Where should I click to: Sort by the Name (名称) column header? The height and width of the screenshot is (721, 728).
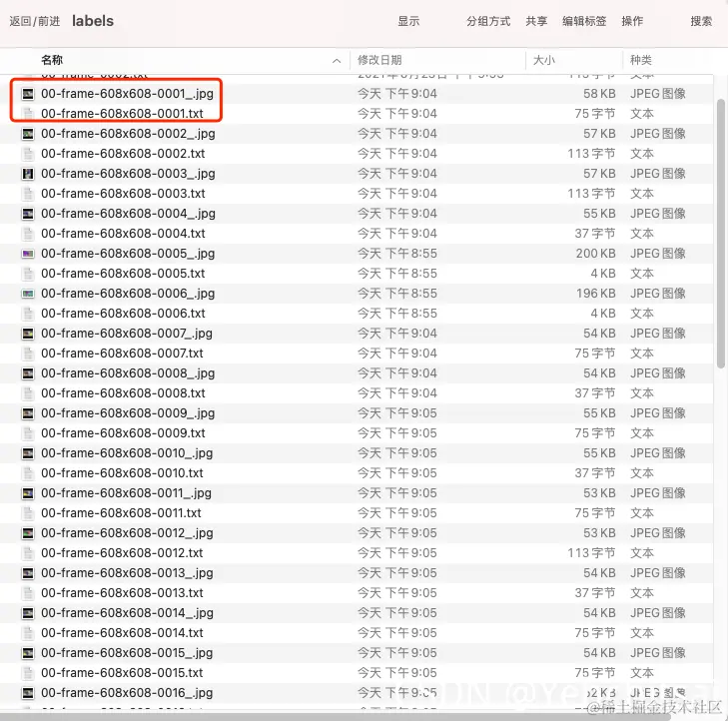[x=52, y=60]
